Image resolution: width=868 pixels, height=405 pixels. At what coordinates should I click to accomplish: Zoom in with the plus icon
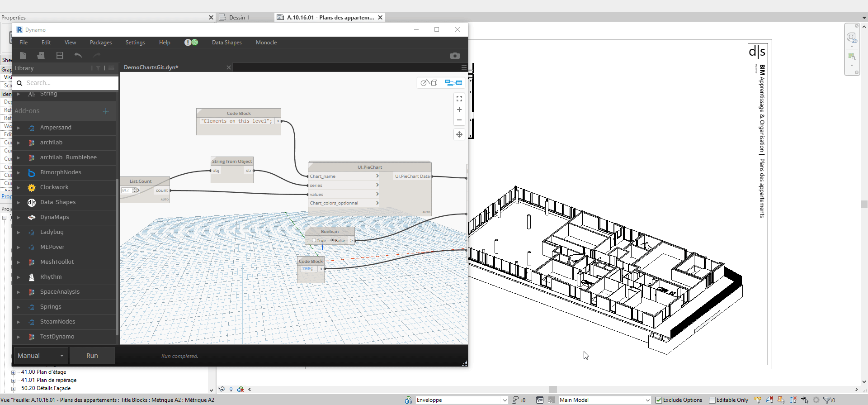point(459,110)
